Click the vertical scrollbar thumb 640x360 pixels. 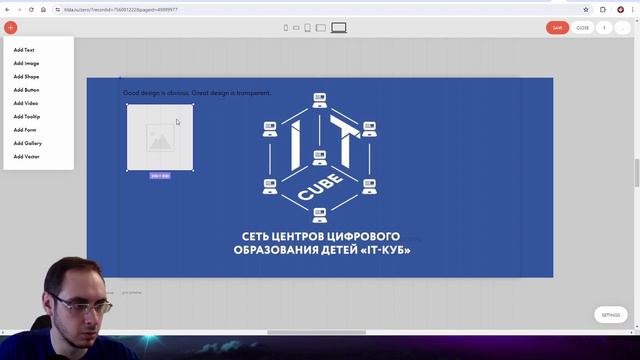pyautogui.click(x=637, y=172)
